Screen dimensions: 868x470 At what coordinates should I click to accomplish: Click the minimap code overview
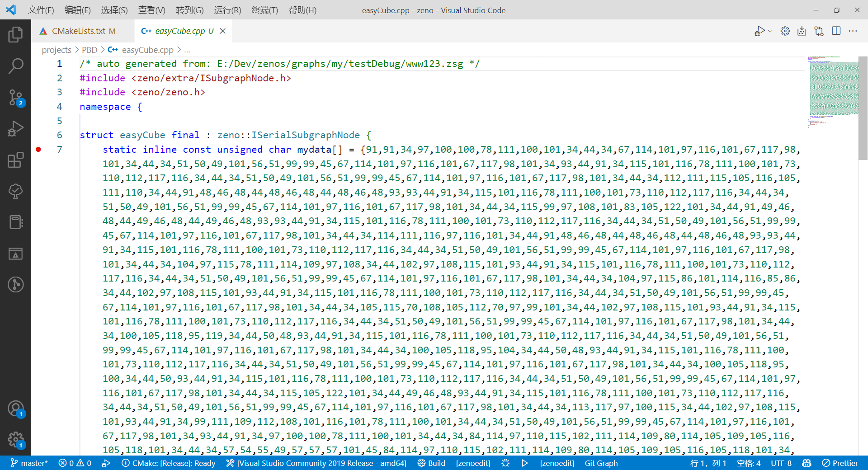[x=833, y=92]
